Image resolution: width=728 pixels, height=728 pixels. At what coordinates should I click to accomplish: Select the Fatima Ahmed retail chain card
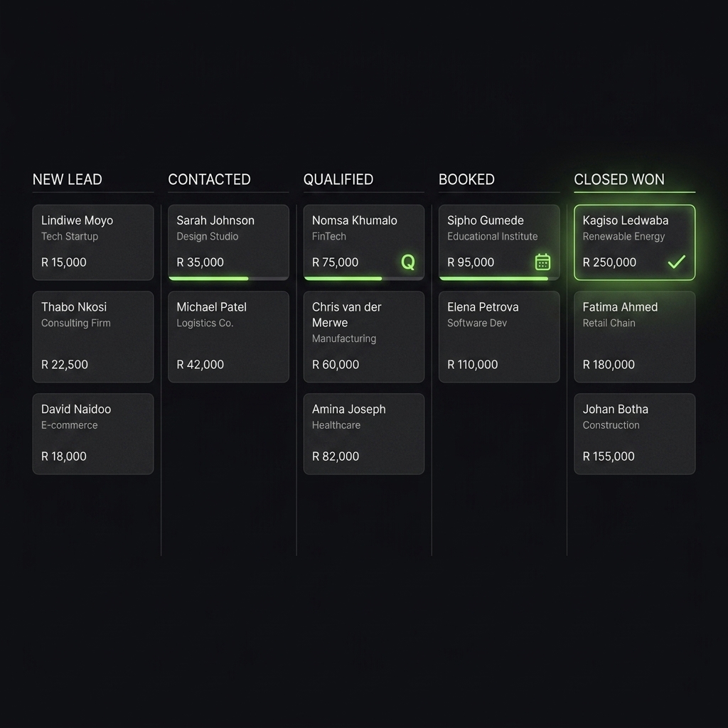pos(633,336)
